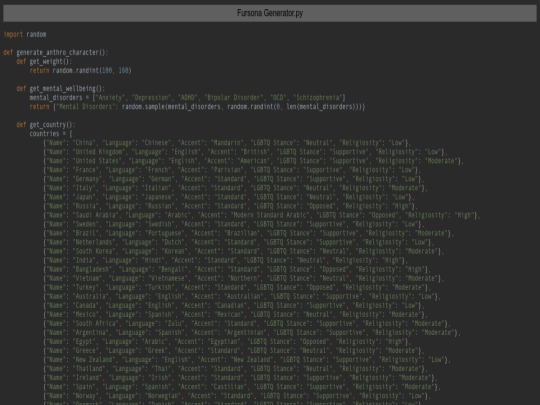540x405 pixels.
Task: Click the France entry row
Action: [x=232, y=170]
